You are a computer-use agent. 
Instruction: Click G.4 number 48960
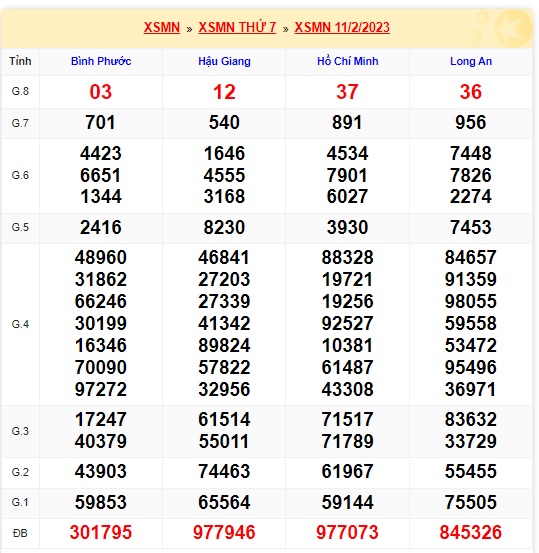point(101,257)
